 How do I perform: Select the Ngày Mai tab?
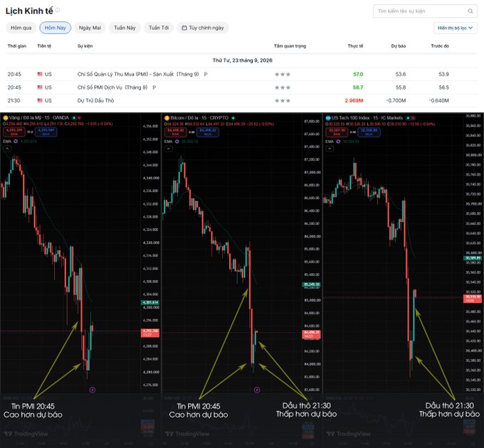click(x=90, y=28)
